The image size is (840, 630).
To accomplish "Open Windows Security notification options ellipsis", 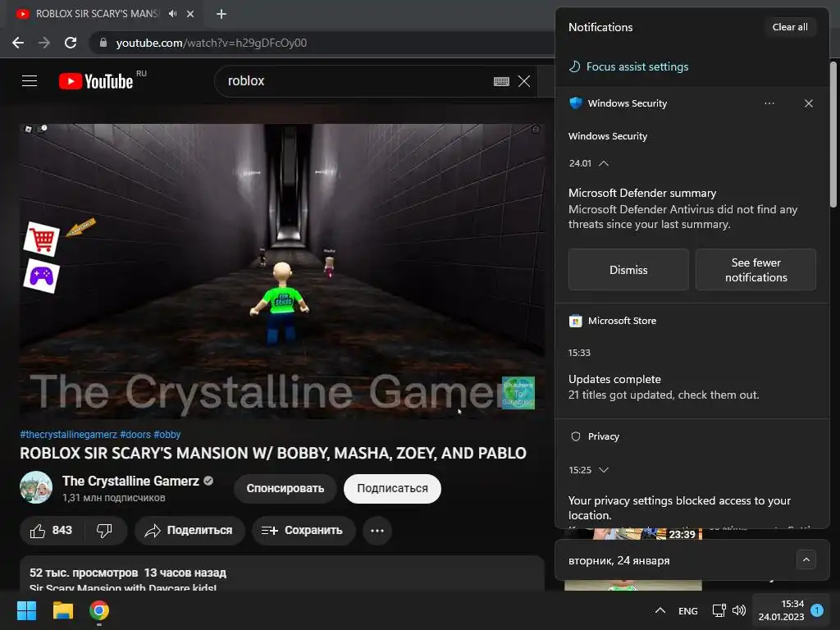I will point(769,103).
